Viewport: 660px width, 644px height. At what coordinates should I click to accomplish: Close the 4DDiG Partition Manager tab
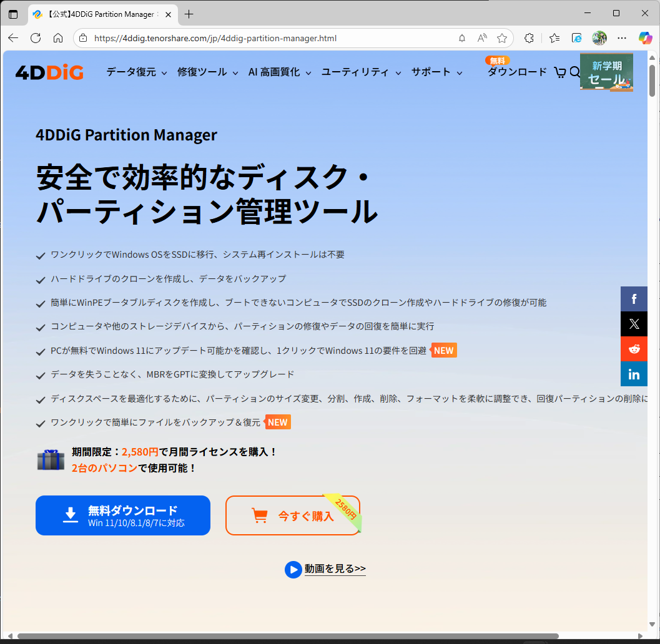[x=169, y=15]
